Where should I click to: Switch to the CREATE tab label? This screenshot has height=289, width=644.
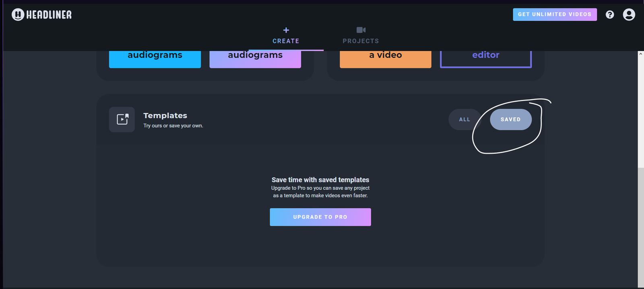[x=286, y=41]
